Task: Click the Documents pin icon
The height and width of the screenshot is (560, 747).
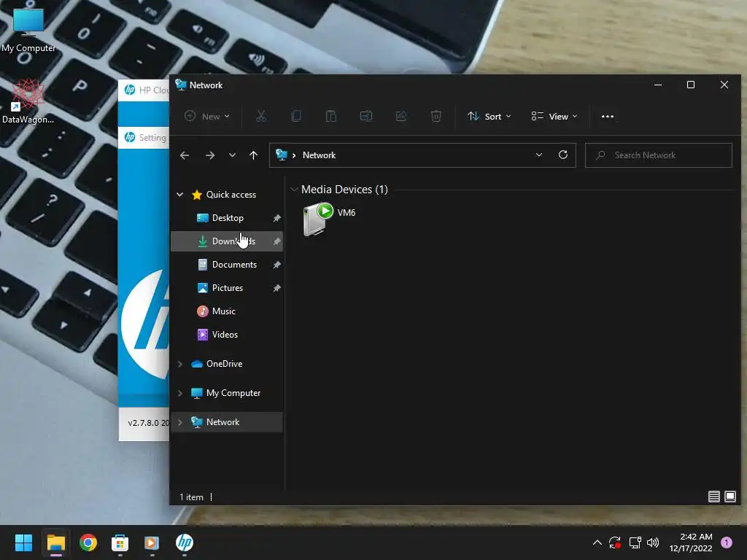Action: 276,265
